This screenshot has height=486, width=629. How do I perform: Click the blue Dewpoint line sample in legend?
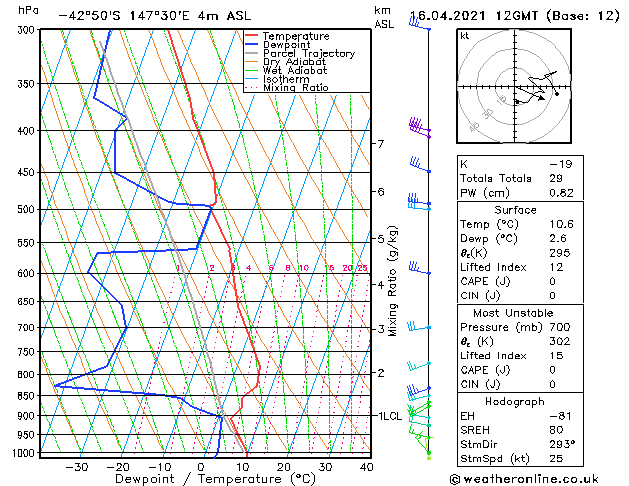tap(252, 44)
